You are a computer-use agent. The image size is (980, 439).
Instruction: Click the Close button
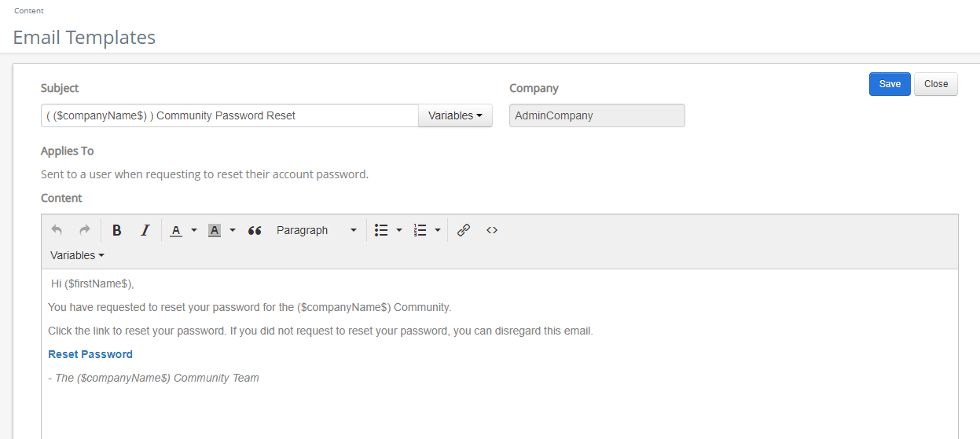tap(935, 84)
